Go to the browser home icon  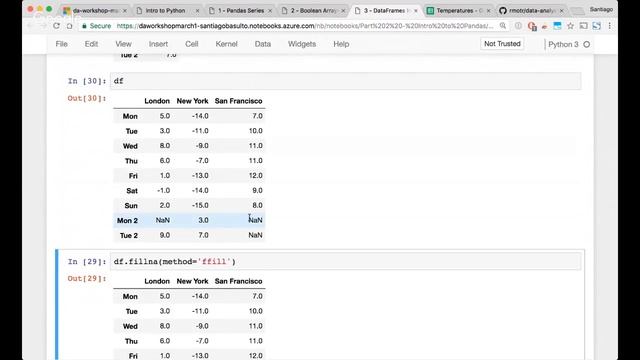tap(69, 26)
